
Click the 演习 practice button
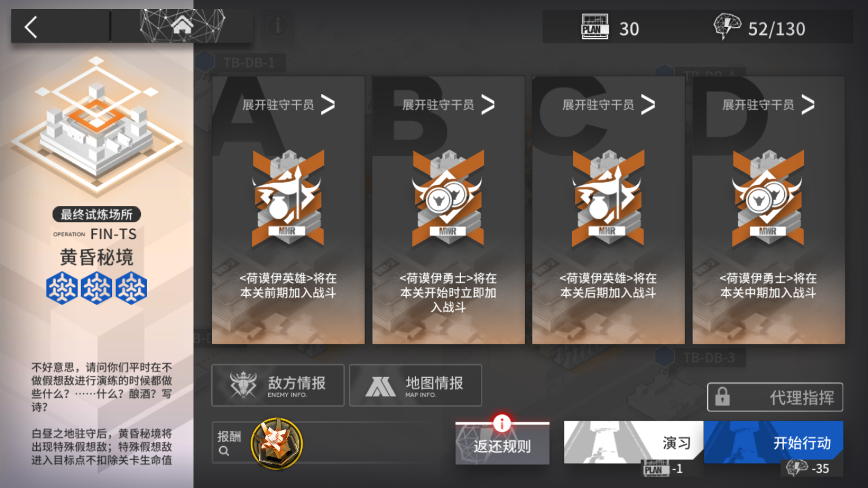click(x=634, y=442)
